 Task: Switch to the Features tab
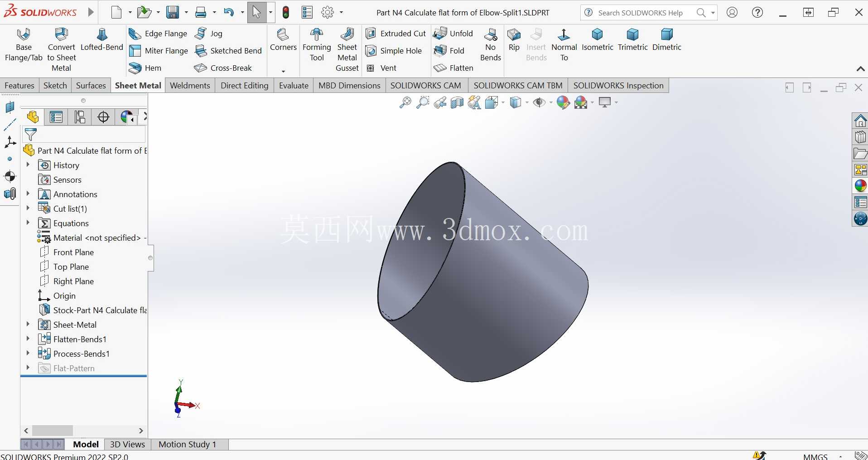[19, 86]
